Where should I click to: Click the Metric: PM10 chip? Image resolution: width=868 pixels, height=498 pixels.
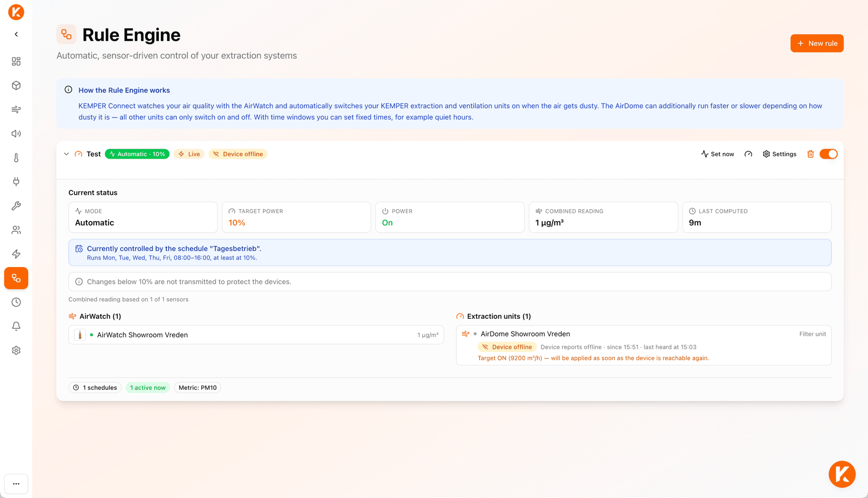click(197, 388)
